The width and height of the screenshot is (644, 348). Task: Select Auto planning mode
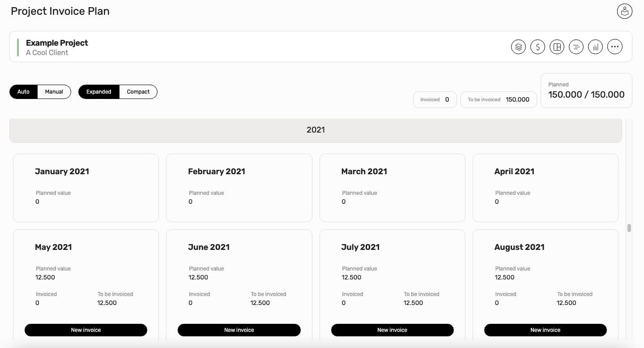click(24, 92)
